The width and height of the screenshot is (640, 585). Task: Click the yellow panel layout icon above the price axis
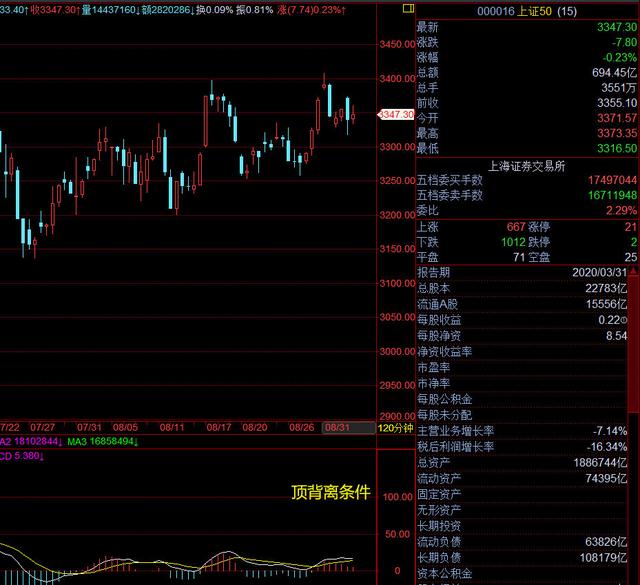[408, 8]
